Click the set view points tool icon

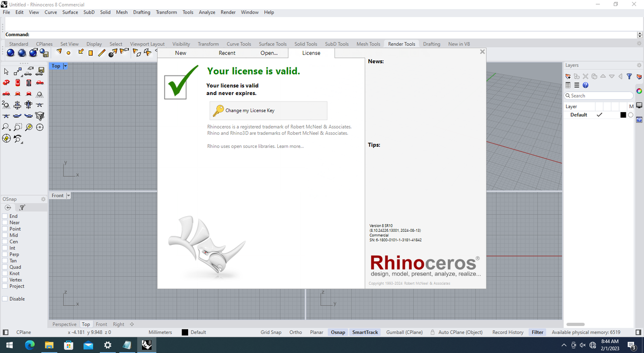(18, 72)
